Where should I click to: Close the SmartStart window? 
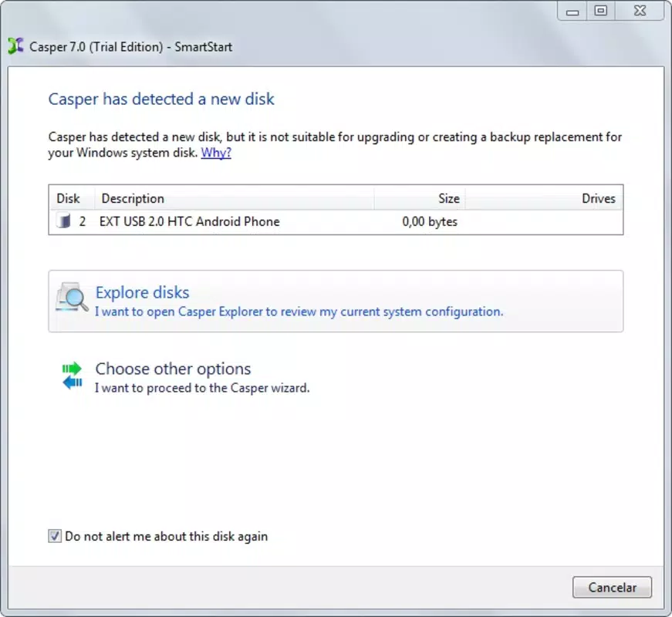[640, 11]
